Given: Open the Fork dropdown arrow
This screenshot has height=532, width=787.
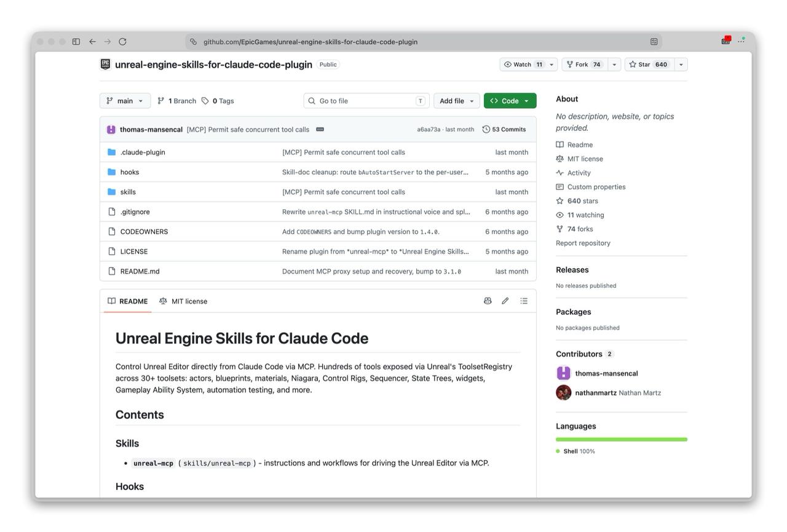Looking at the screenshot, I should (614, 65).
